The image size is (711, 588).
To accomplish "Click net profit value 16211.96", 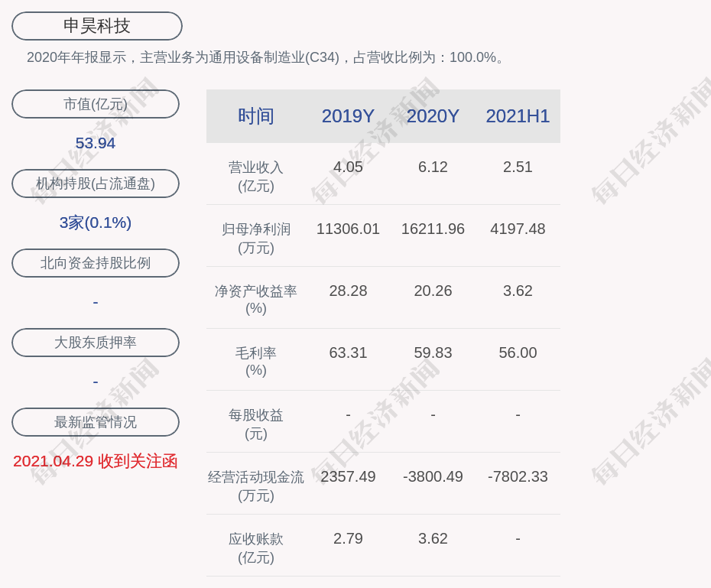I will 433,229.
